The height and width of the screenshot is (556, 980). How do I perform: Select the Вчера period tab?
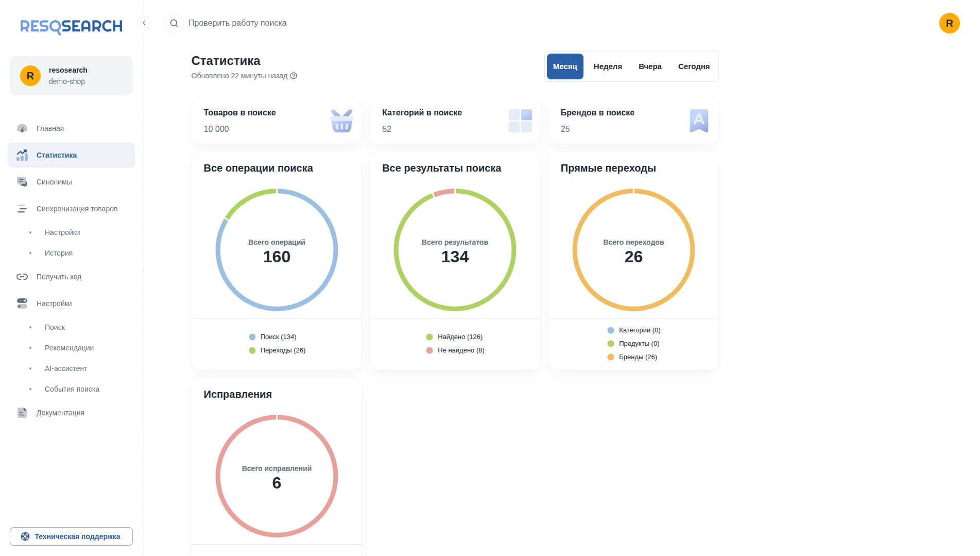650,66
